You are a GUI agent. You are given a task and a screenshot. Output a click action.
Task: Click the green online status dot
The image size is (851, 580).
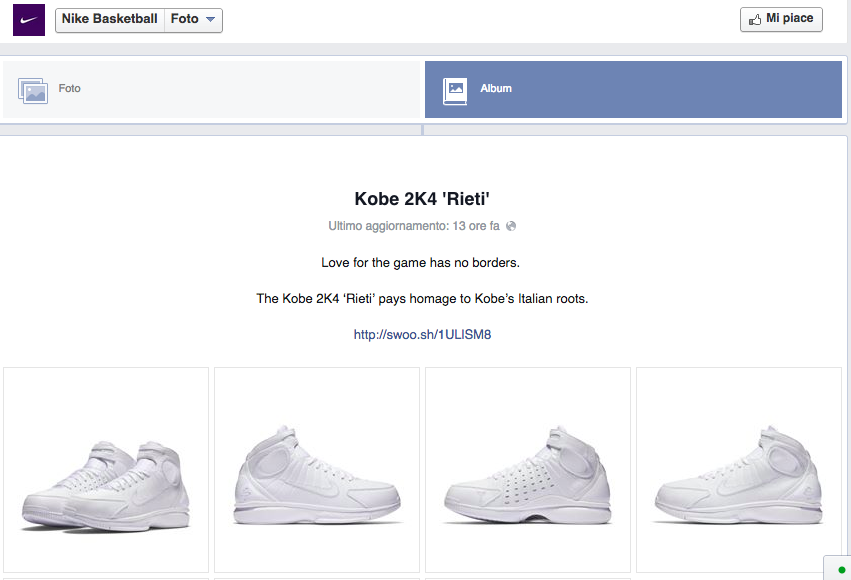point(841,570)
